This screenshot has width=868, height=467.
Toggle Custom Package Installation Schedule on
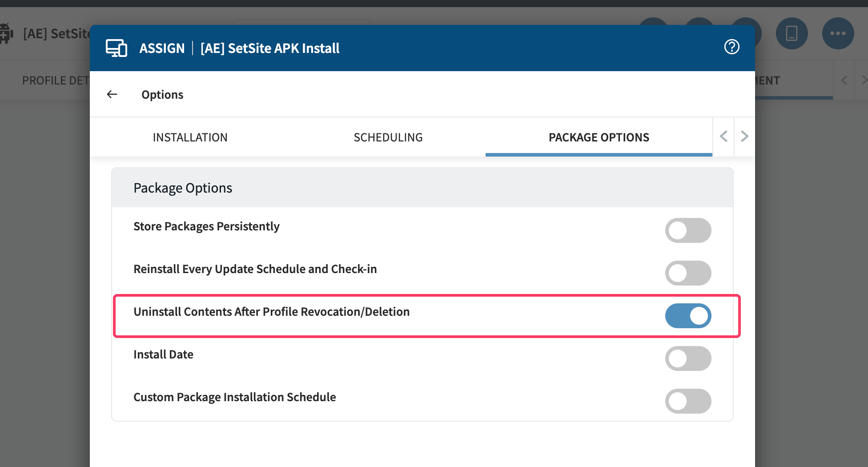tap(688, 401)
